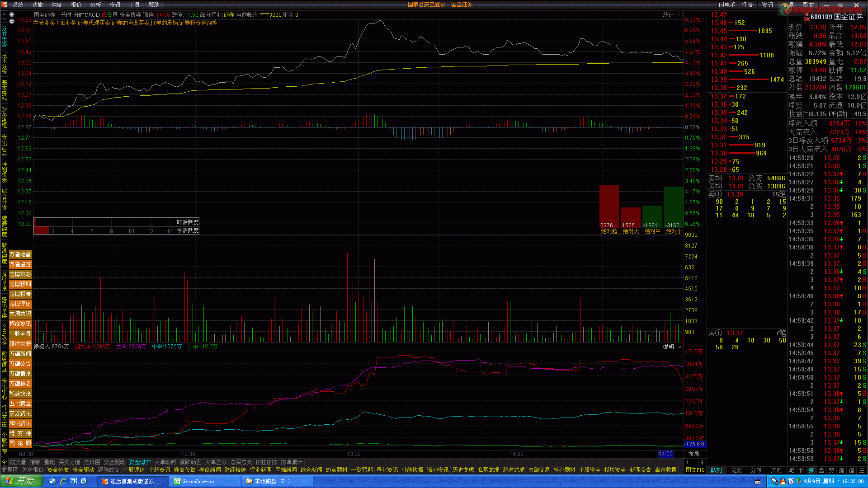
Task: Select the 价 view toggle
Action: click(x=802, y=470)
